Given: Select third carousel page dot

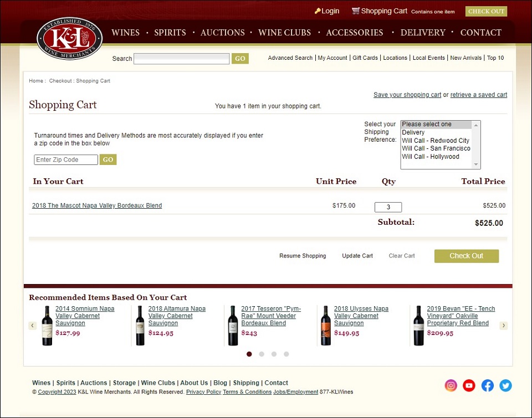Looking at the screenshot, I should coord(274,354).
